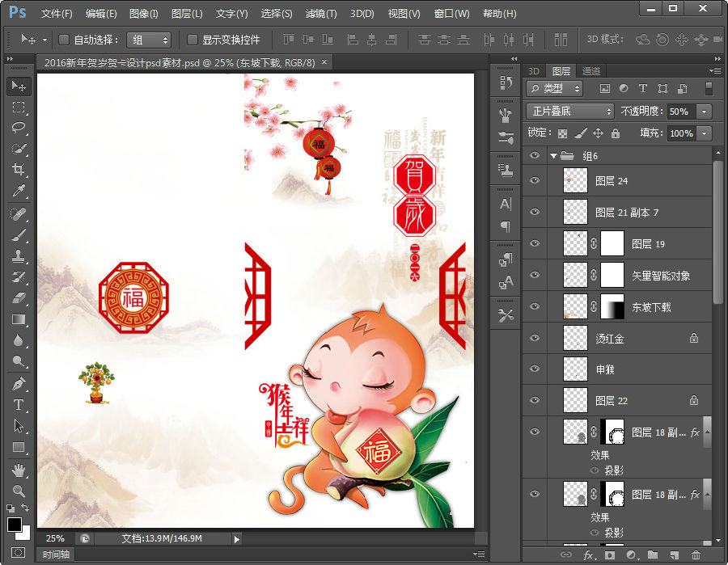Select the Crop tool

click(19, 170)
